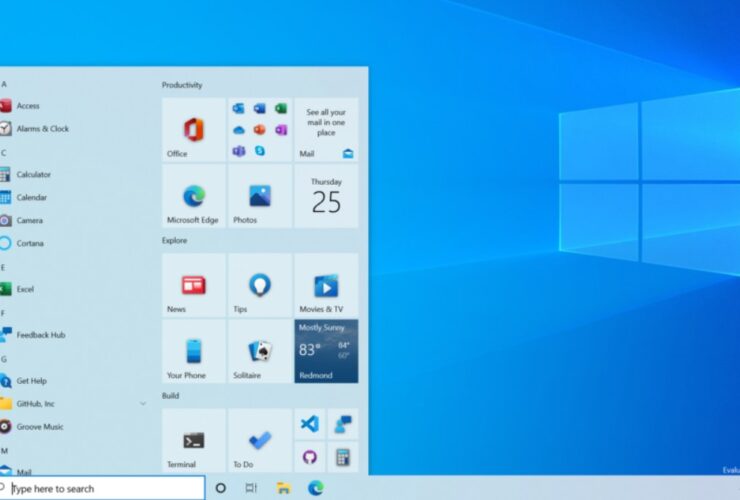Launch the Solitaire tile
This screenshot has height=500, width=740.
click(260, 351)
